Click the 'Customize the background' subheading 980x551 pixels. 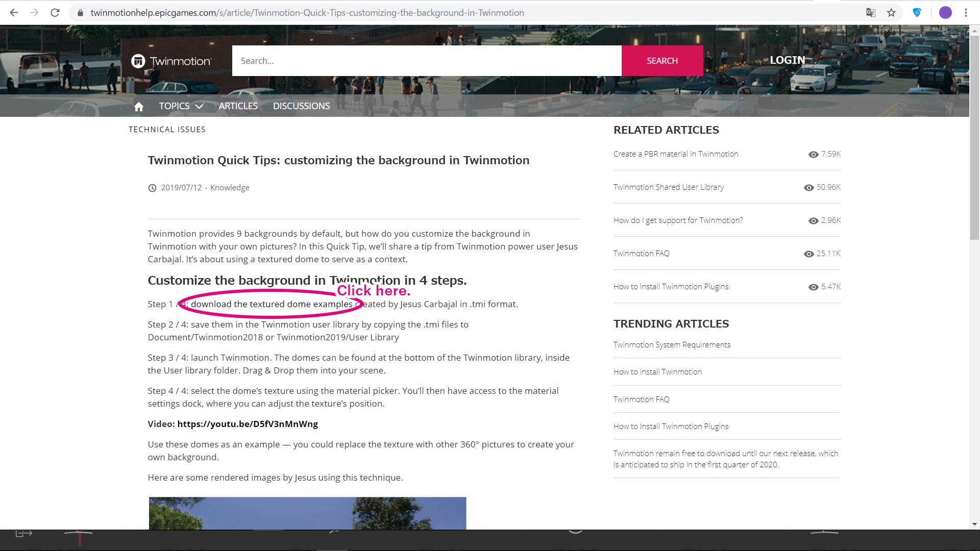307,281
